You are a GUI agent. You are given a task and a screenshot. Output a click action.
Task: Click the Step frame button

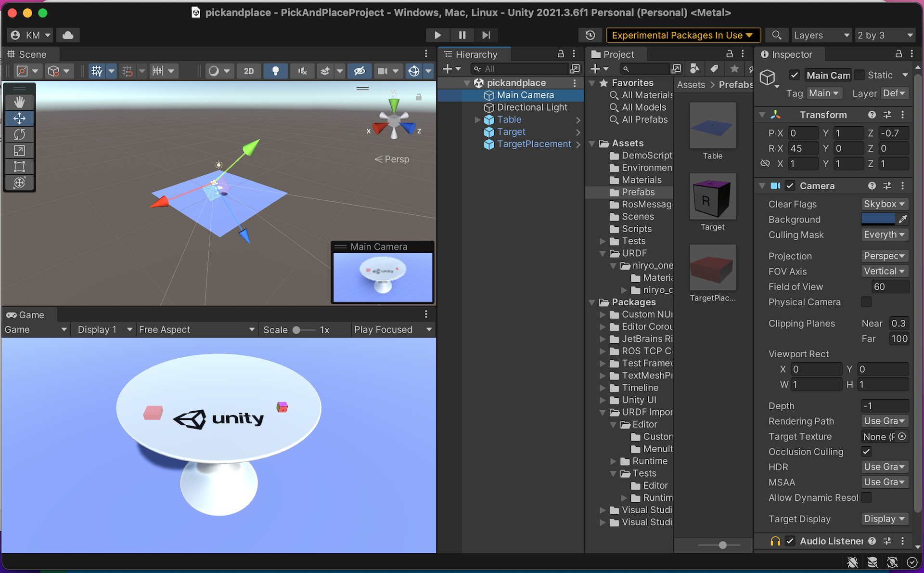point(487,35)
